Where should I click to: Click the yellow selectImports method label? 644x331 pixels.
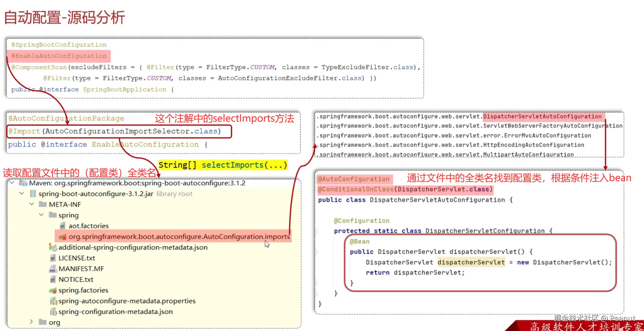coord(223,165)
